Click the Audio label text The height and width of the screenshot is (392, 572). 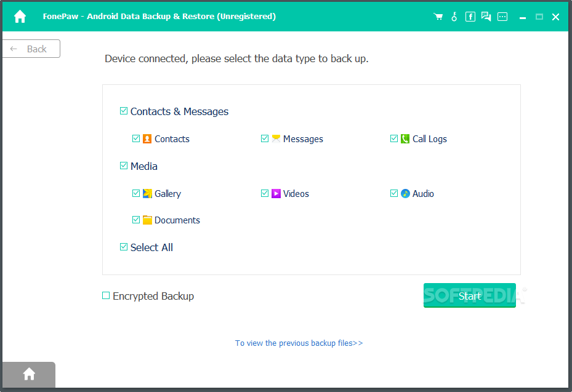click(423, 194)
